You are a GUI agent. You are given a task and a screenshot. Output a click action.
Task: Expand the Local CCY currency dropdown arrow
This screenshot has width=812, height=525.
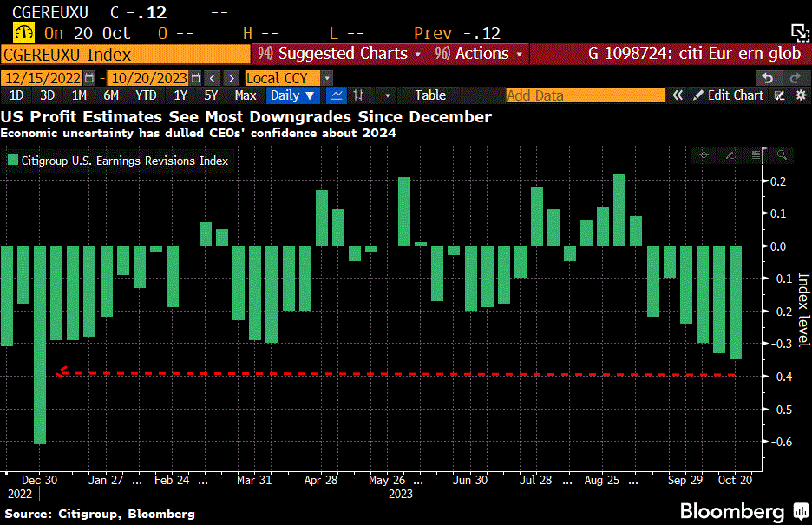pos(327,78)
